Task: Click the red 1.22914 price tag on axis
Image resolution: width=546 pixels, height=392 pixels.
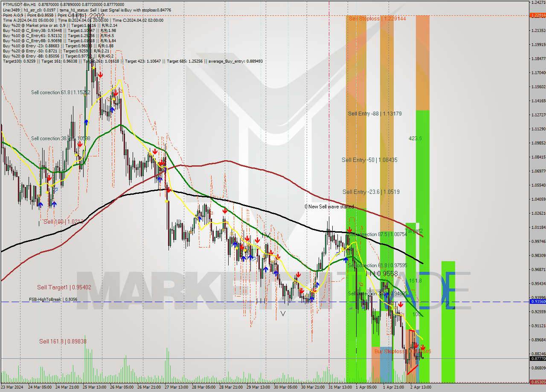Action: click(538, 15)
